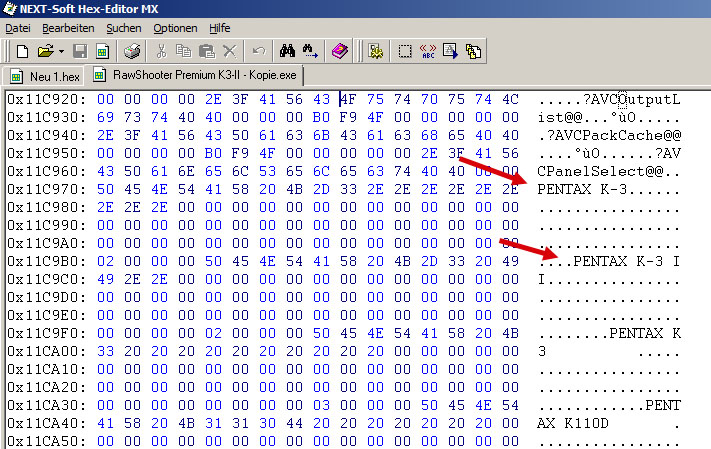711x449 pixels.
Task: Click the Undo arrow icon
Action: point(259,51)
